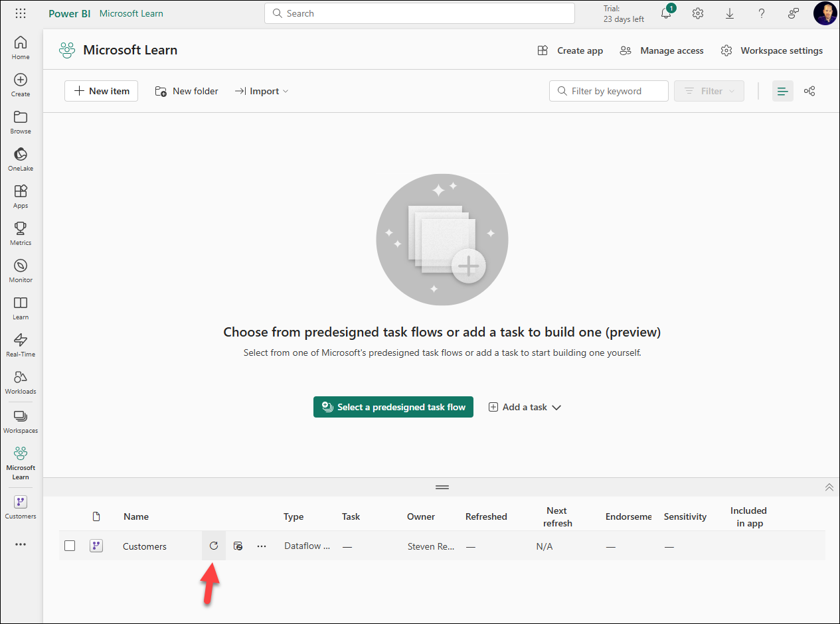Screen dimensions: 840x624
Task: Open notifications bell
Action: (x=666, y=13)
